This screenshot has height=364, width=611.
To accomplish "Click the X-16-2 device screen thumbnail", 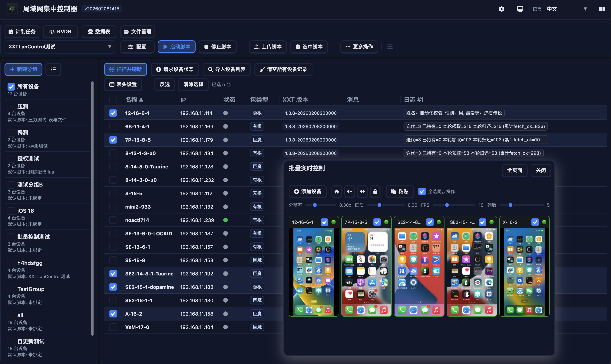I will 524,272.
